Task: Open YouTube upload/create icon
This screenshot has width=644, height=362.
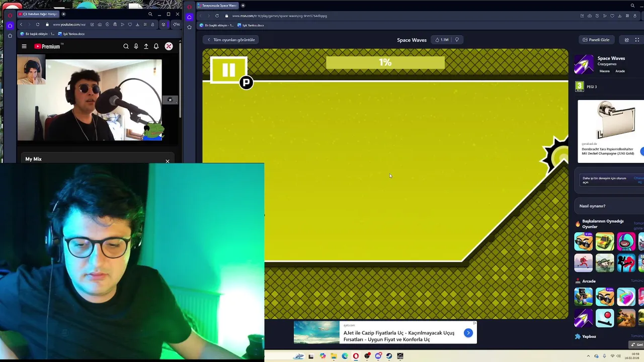Action: tap(146, 46)
